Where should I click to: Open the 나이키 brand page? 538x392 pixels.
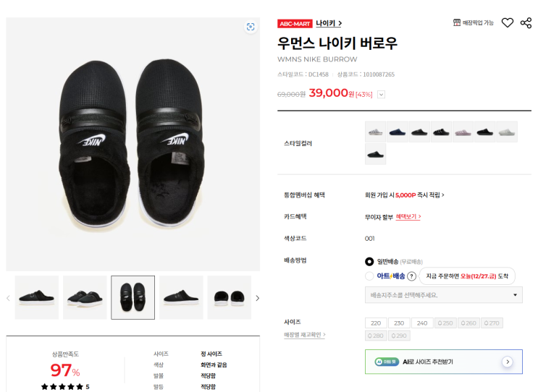click(x=329, y=24)
